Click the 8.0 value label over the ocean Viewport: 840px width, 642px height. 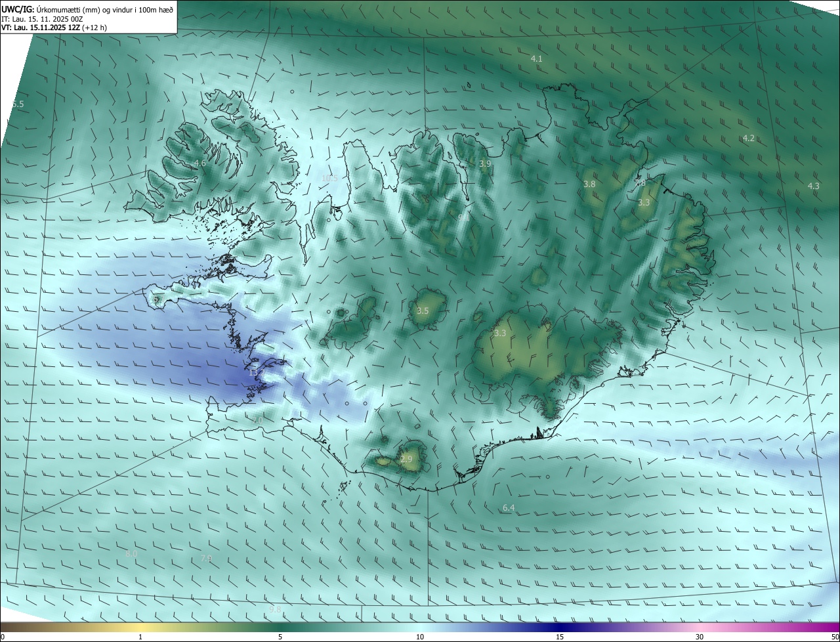(x=131, y=554)
